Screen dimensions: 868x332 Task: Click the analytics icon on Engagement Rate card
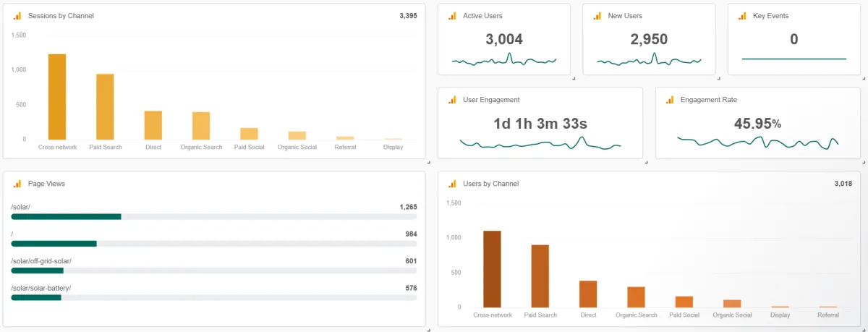pos(670,100)
